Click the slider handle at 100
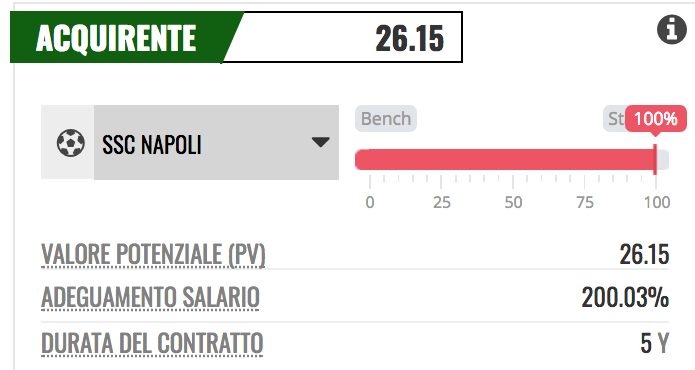 click(x=656, y=160)
